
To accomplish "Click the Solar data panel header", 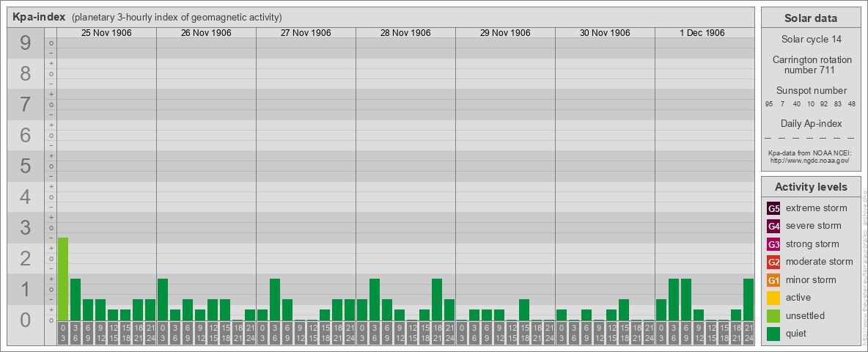I will pyautogui.click(x=811, y=18).
